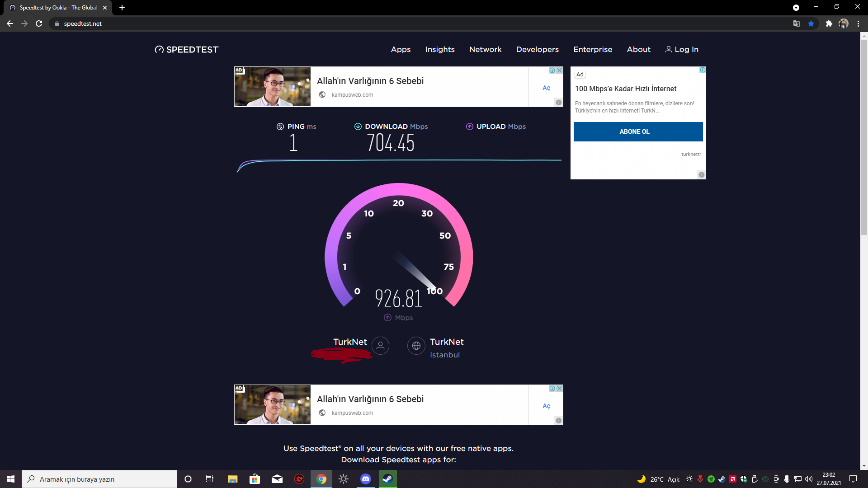Open a new browser tab
Image resolution: width=868 pixels, height=488 pixels.
point(122,8)
